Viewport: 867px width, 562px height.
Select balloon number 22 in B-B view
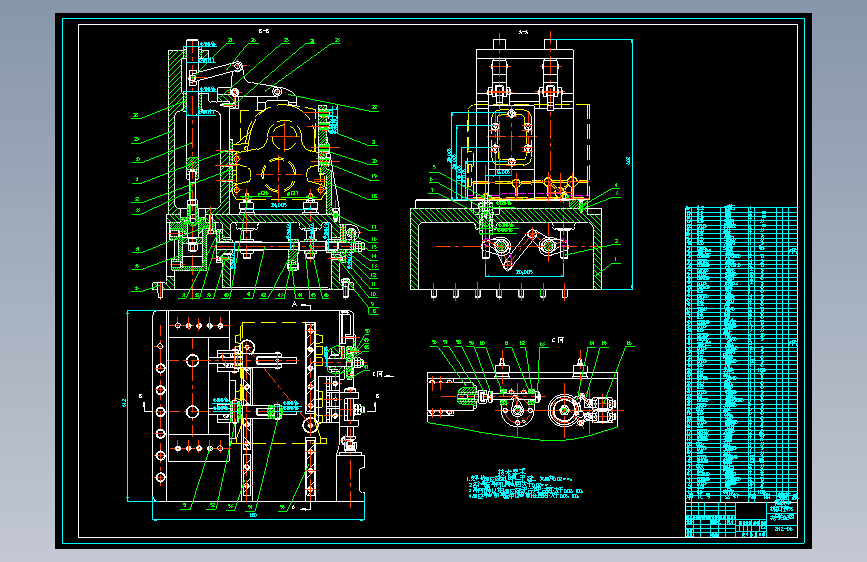click(374, 108)
